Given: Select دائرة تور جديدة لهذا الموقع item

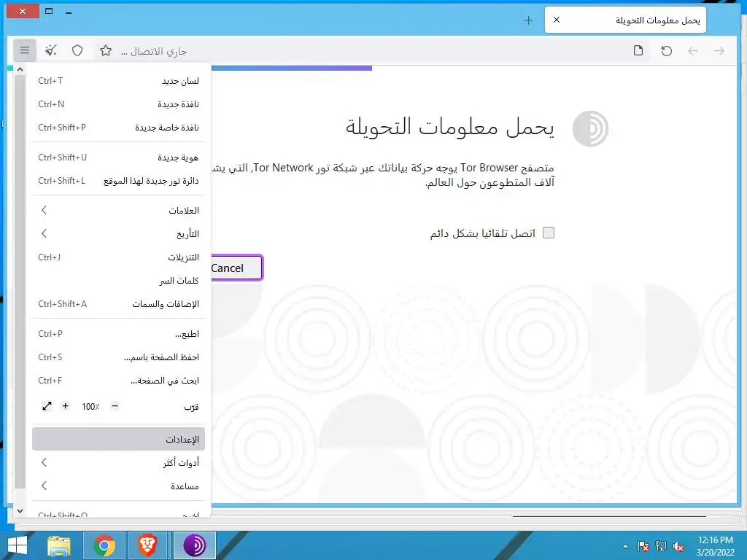Looking at the screenshot, I should (x=119, y=181).
